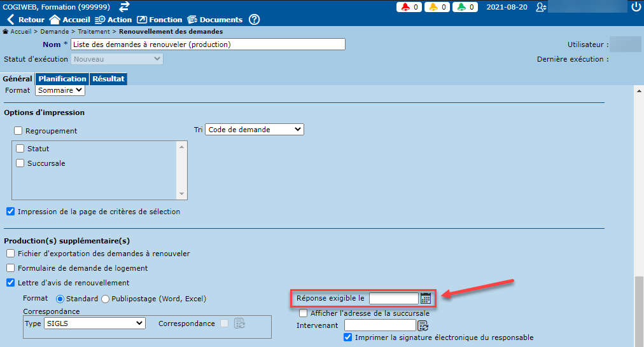Check Fichier d'exportation des demandes à renouveler
Image resolution: width=644 pixels, height=347 pixels.
tap(10, 254)
